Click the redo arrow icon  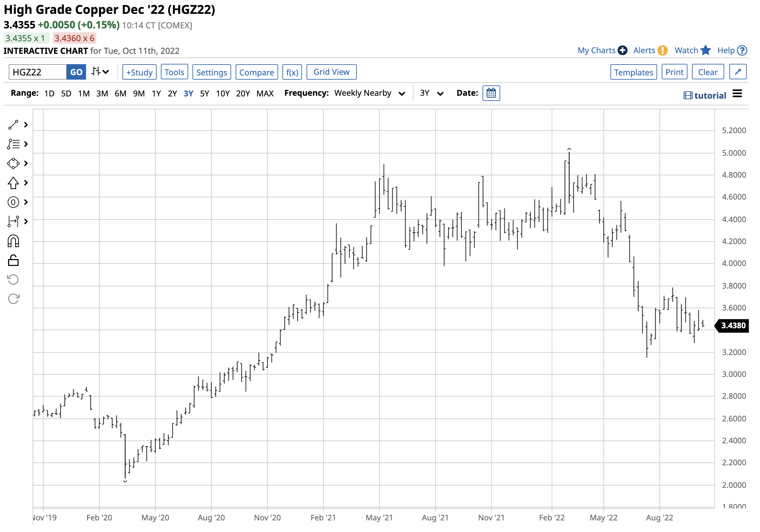tap(14, 299)
